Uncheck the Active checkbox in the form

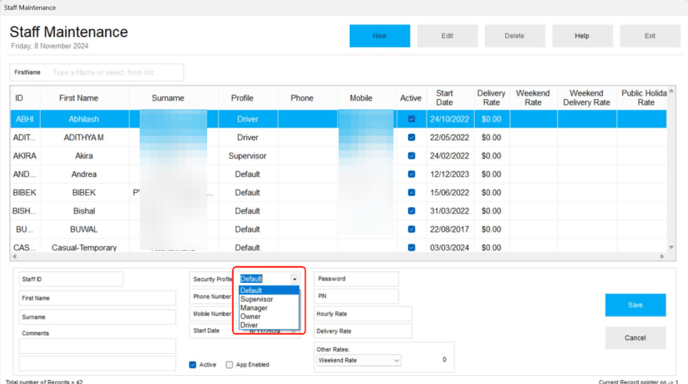coord(193,365)
